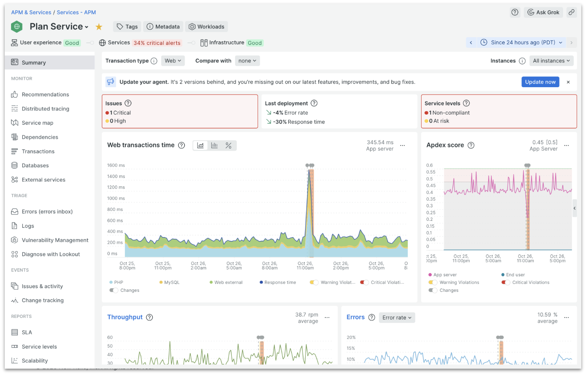Open help for the Errors chart
Screen dimensions: 588x375
click(372, 317)
